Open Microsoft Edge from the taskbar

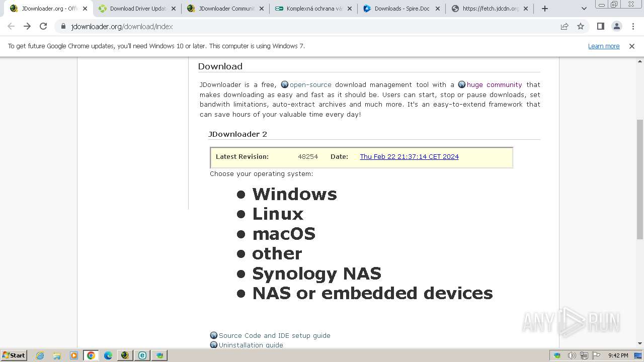click(x=108, y=355)
